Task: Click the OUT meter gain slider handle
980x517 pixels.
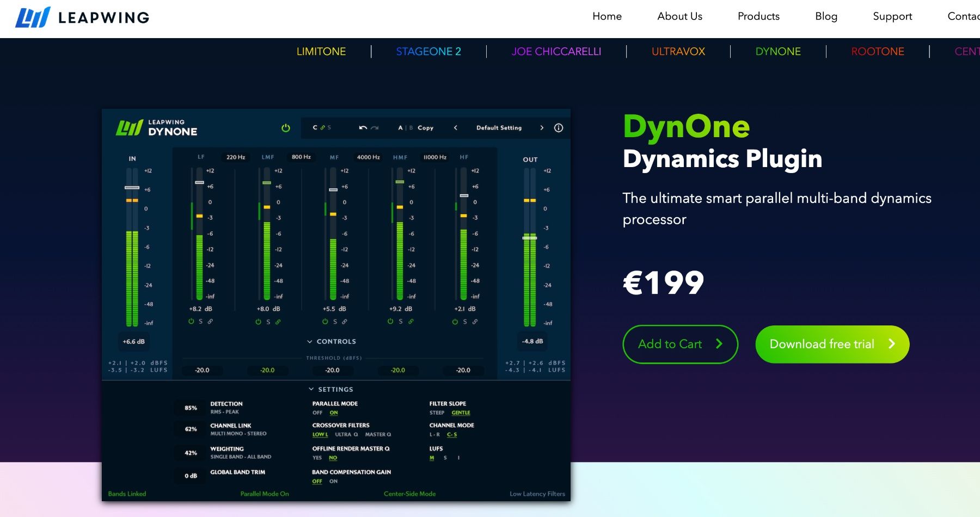Action: click(x=530, y=238)
